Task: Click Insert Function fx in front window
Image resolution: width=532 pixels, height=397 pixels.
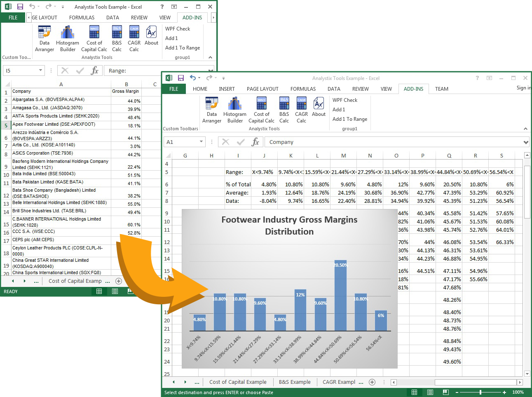Action: click(x=255, y=142)
